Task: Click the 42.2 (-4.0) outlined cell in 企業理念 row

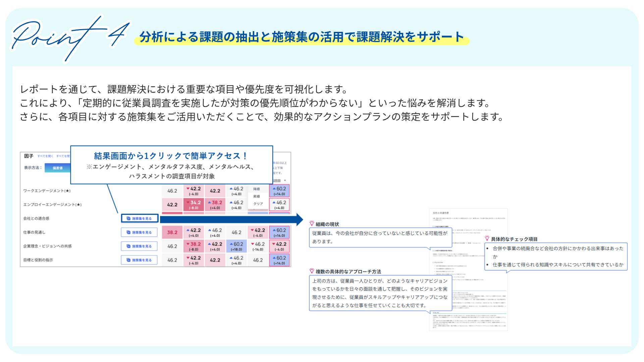Action: click(x=279, y=246)
